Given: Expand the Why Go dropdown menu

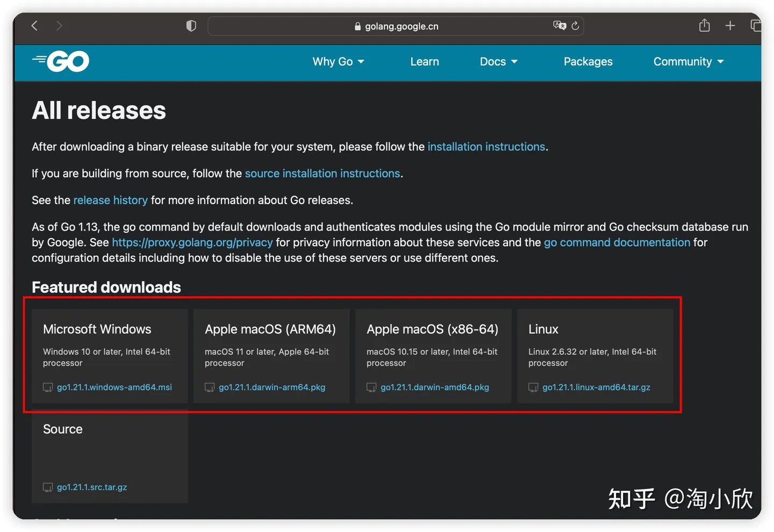Looking at the screenshot, I should [x=338, y=62].
